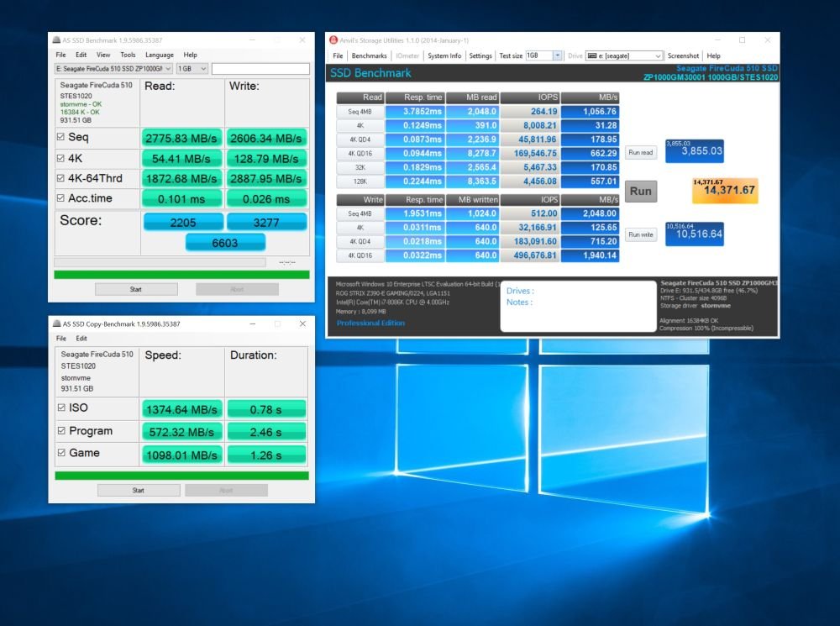Click the Run read button

pyautogui.click(x=641, y=153)
